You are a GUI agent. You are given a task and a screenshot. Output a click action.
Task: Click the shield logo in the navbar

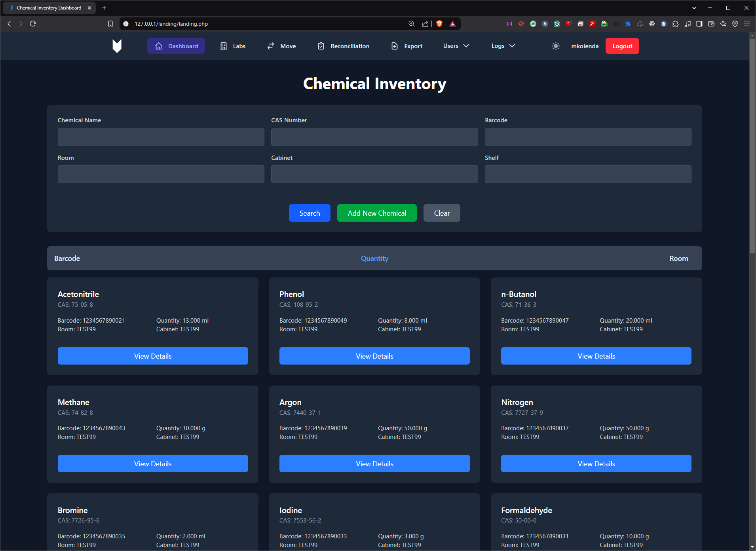click(117, 46)
